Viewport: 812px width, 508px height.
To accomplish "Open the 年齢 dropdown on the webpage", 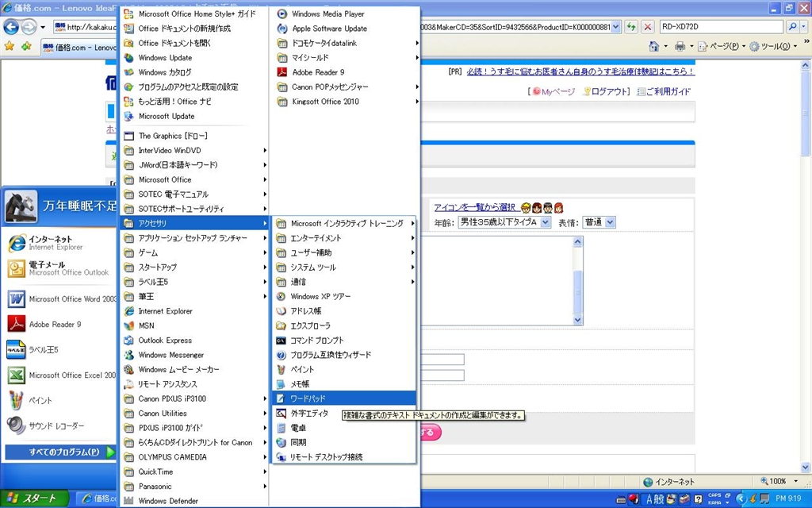I will click(504, 222).
